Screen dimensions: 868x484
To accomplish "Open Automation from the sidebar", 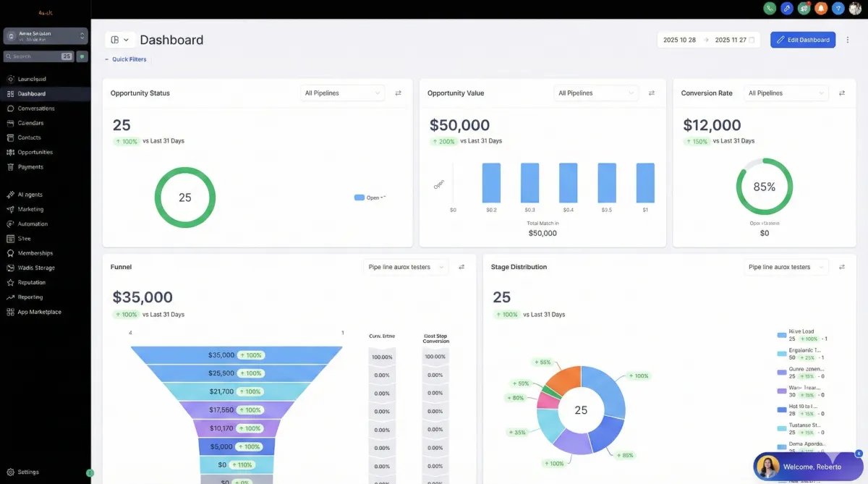I will pos(33,224).
